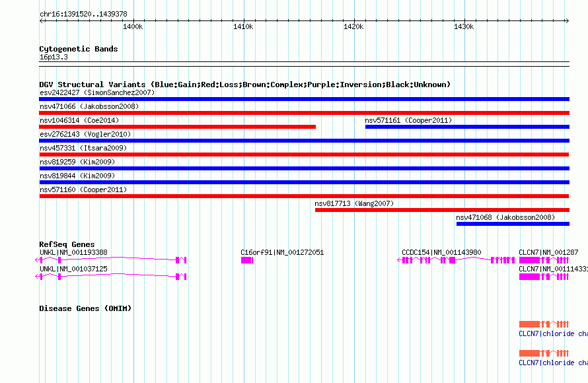Click the first orange CLCN7 OMIM gene glyph

tap(544, 324)
